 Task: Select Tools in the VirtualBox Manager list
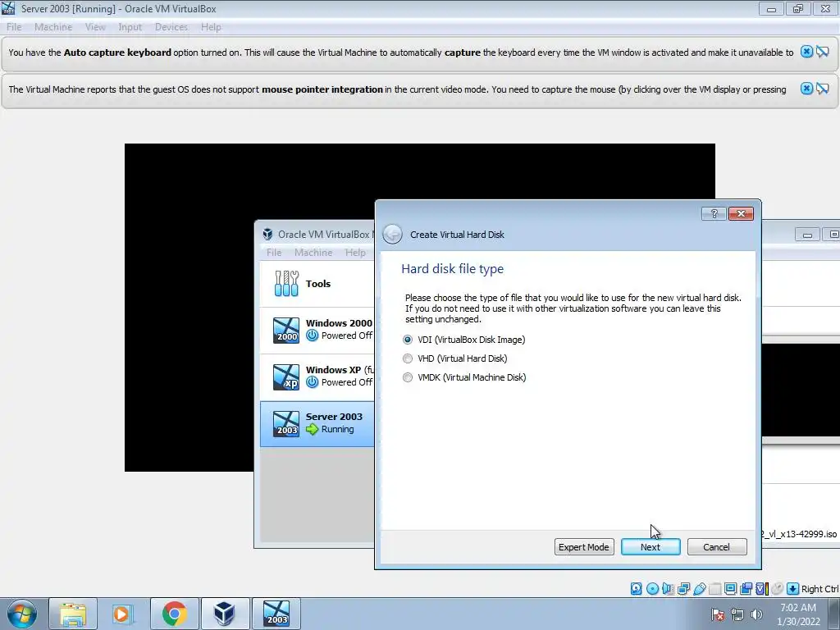317,284
